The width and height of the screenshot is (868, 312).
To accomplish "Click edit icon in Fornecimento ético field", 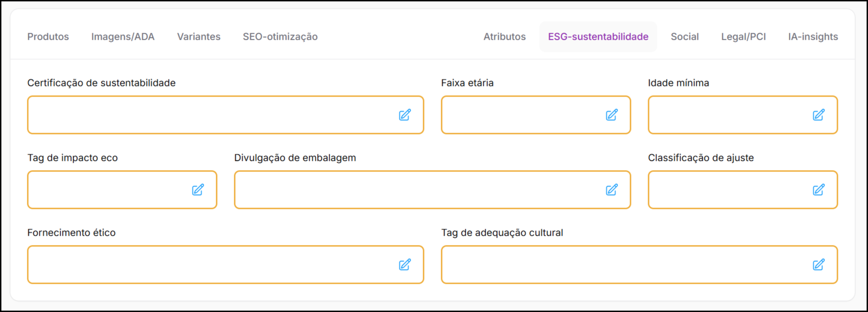I will point(405,265).
